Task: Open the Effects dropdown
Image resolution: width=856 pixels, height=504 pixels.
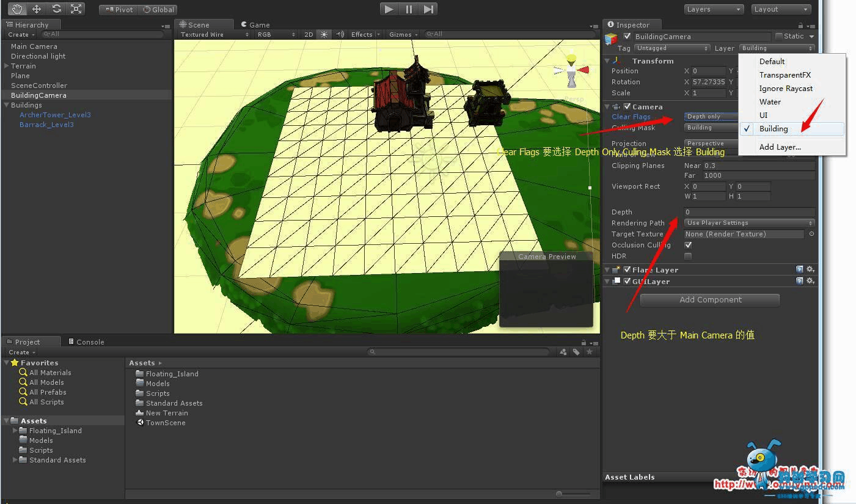Action: click(x=365, y=35)
